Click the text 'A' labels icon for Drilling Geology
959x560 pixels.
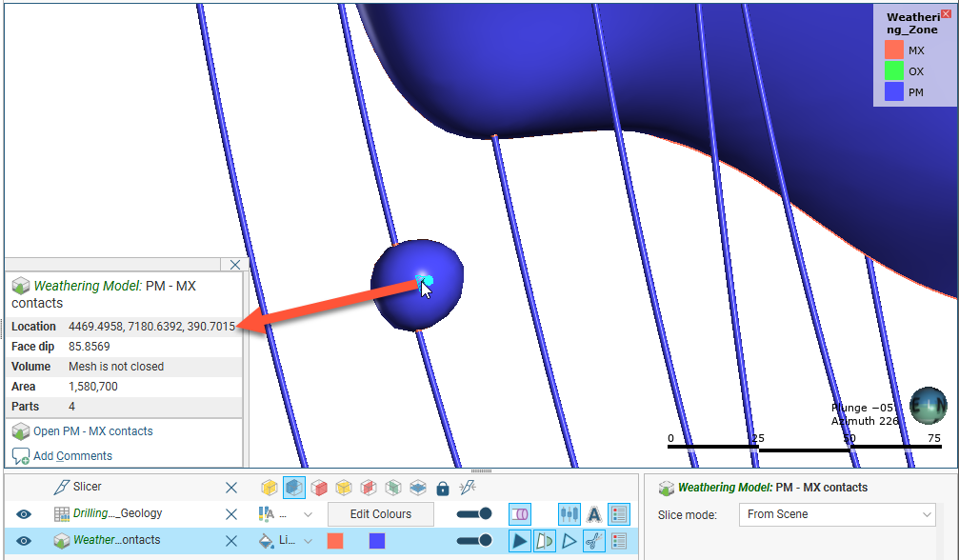pos(593,514)
